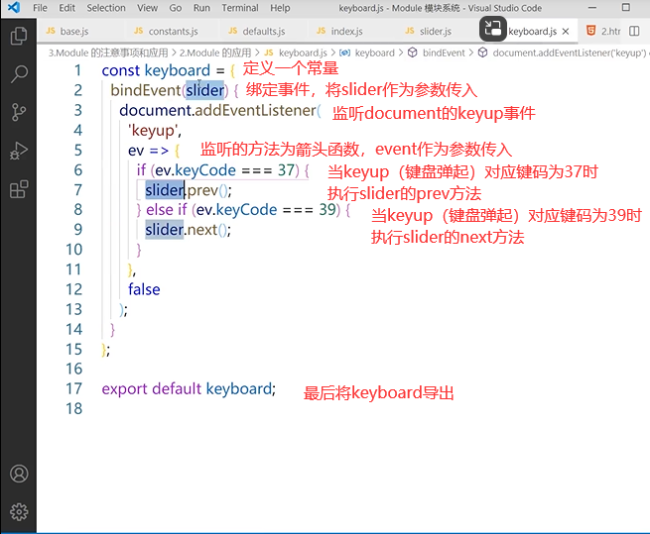Click 'keyCode' on line 6

tap(205, 170)
